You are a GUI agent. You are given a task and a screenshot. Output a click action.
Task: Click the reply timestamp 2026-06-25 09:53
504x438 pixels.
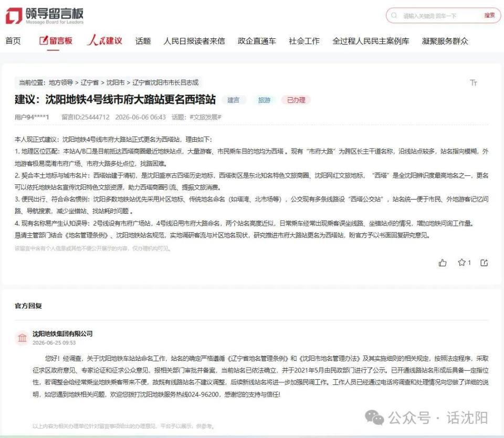pos(54,343)
